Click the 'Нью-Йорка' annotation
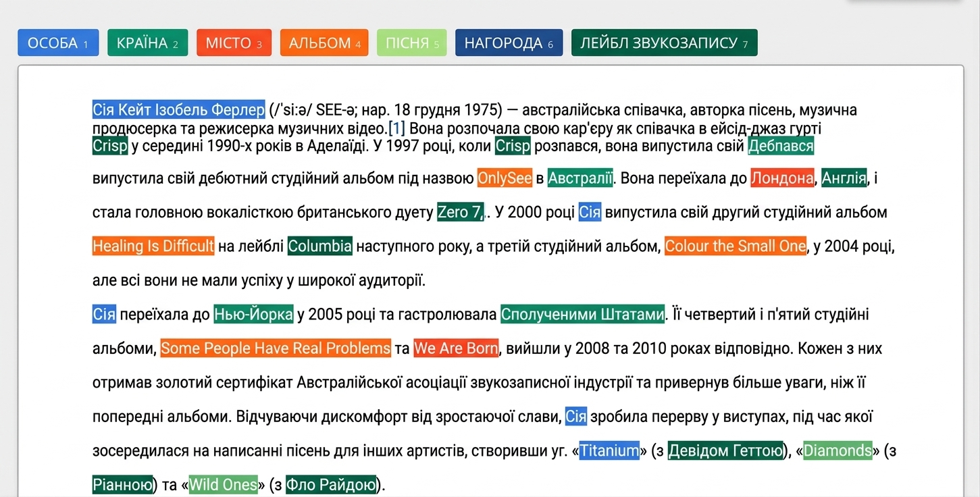 (x=253, y=314)
